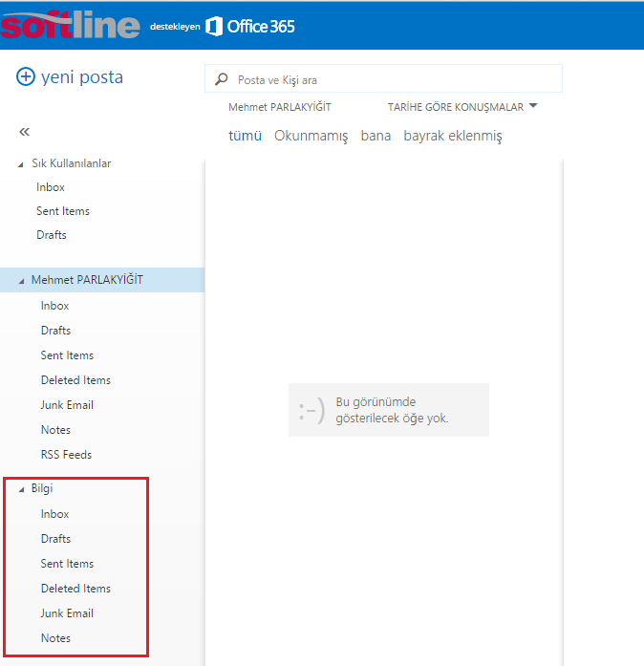644x666 pixels.
Task: Show the tümü message filter
Action: (x=245, y=136)
